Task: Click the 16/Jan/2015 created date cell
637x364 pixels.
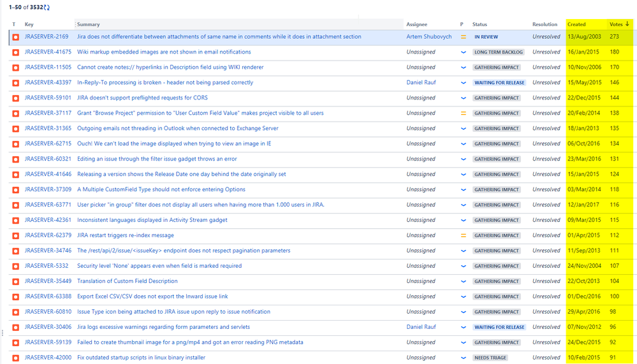Action: click(x=583, y=52)
